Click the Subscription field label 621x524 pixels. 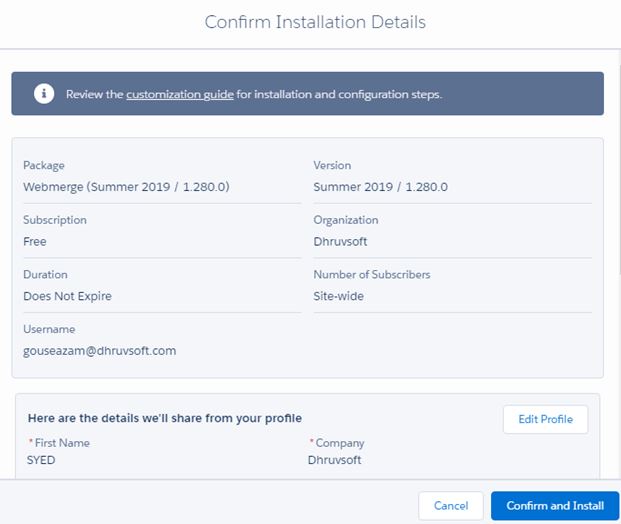[55, 220]
